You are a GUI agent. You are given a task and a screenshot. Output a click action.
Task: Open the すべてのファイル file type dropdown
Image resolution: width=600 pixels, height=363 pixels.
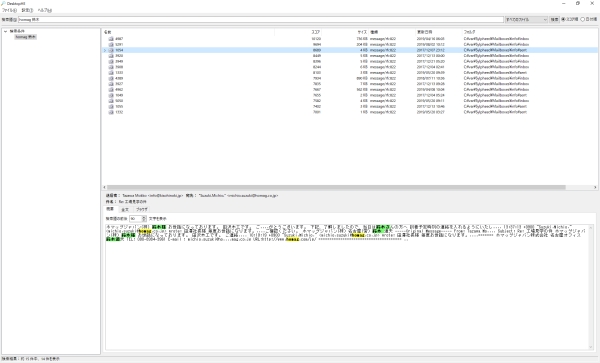(527, 20)
